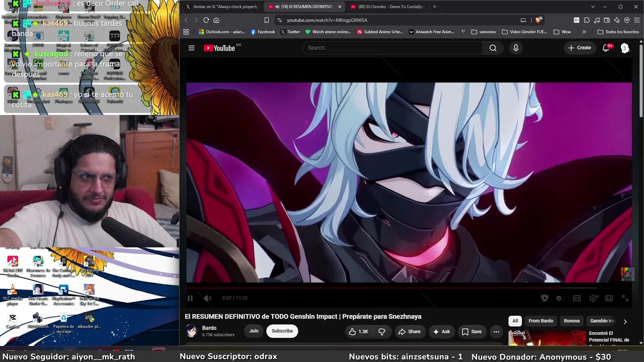Select the Ronova filter chip
The image size is (644, 362).
click(x=572, y=321)
